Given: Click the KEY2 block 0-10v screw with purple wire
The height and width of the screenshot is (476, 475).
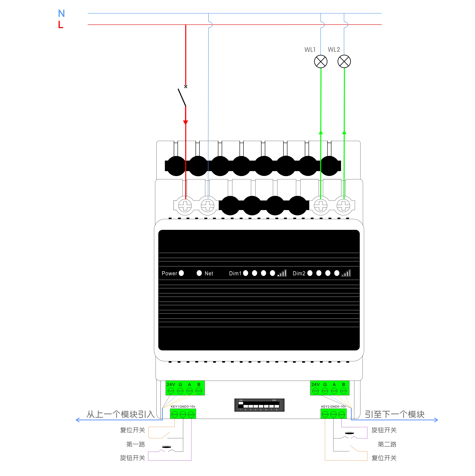Looking at the screenshot, I should [341, 414].
